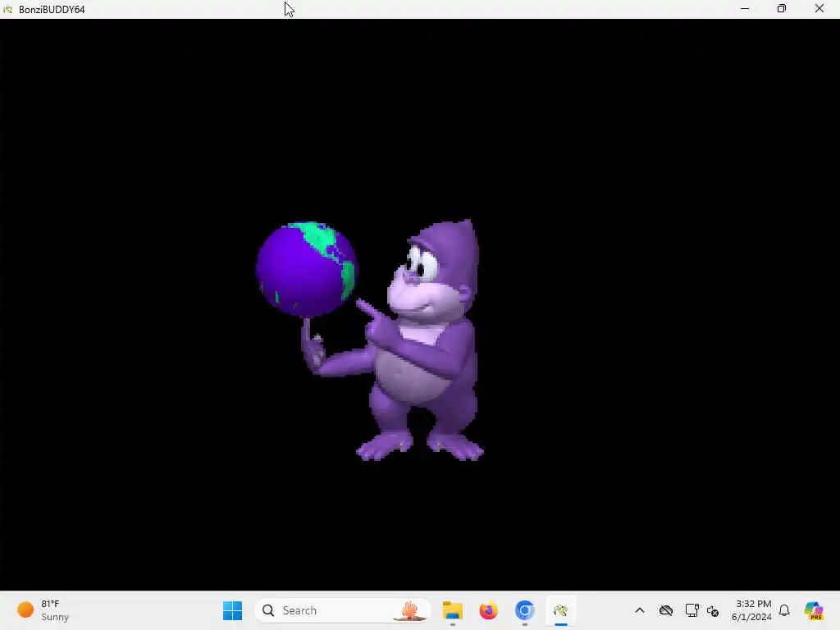Image resolution: width=840 pixels, height=630 pixels.
Task: Open File Explorer from the taskbar
Action: [453, 610]
